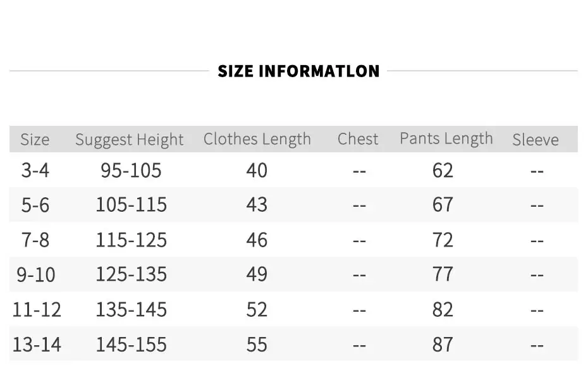Viewport: 588px width, 380px height.
Task: Click pants length value 72
Action: [x=443, y=240]
